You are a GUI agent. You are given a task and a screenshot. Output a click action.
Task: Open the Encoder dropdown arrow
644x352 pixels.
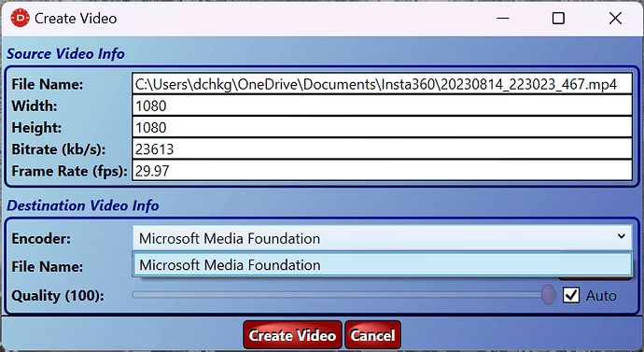tap(621, 236)
